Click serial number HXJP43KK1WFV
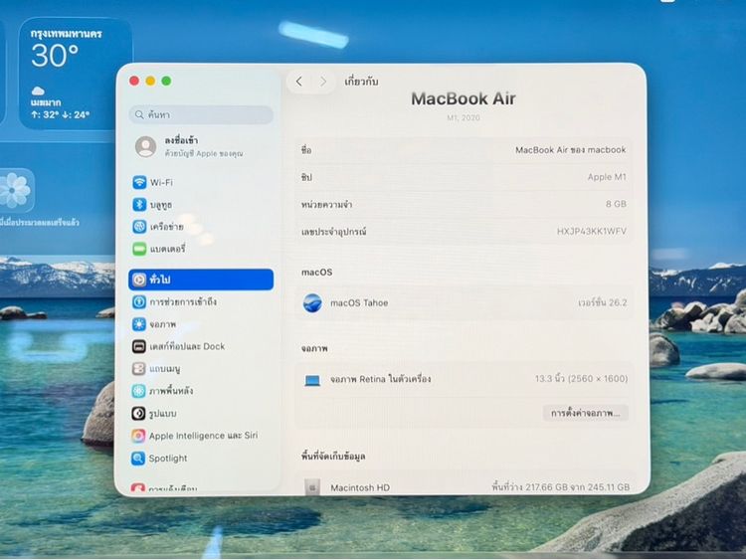The height and width of the screenshot is (560, 746). coord(592,231)
